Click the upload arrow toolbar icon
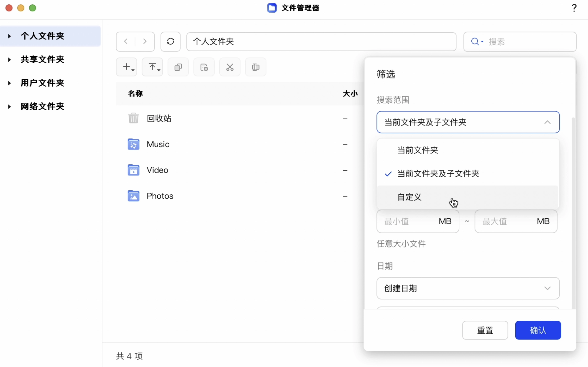 (x=152, y=67)
